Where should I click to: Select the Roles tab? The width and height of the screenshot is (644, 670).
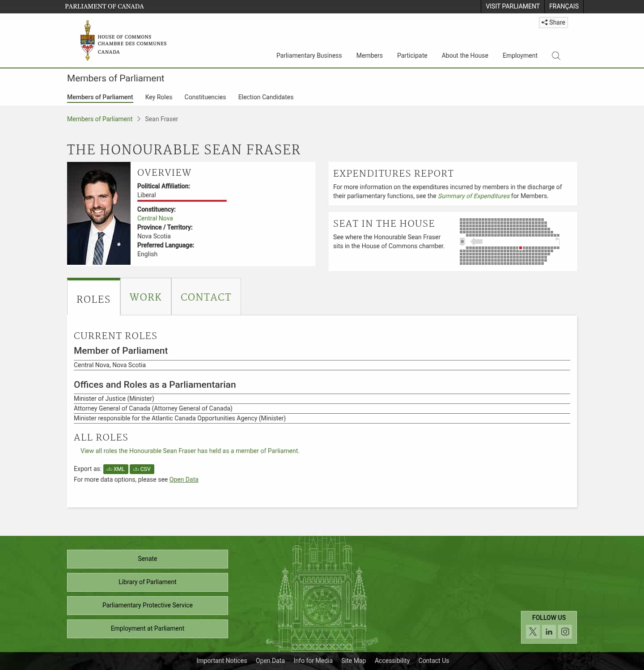click(93, 297)
